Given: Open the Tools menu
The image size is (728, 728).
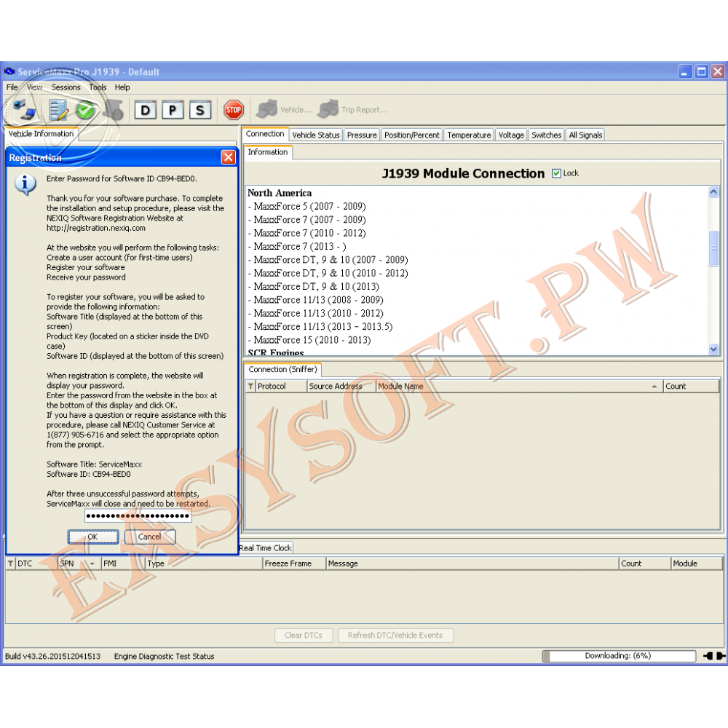Looking at the screenshot, I should tap(98, 87).
